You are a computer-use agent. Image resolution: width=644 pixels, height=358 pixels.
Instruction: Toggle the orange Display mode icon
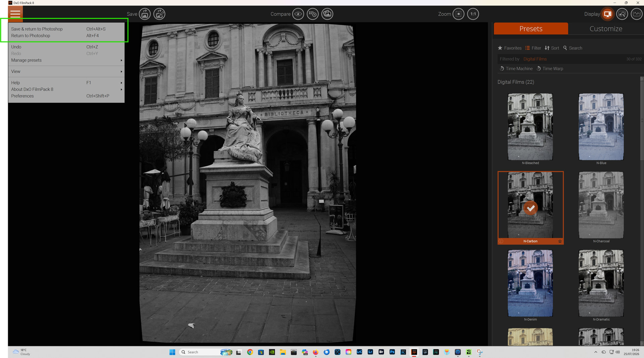pyautogui.click(x=607, y=14)
